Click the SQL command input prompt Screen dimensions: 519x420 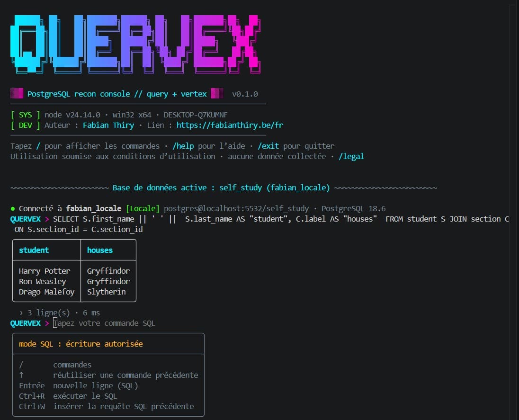(104, 323)
